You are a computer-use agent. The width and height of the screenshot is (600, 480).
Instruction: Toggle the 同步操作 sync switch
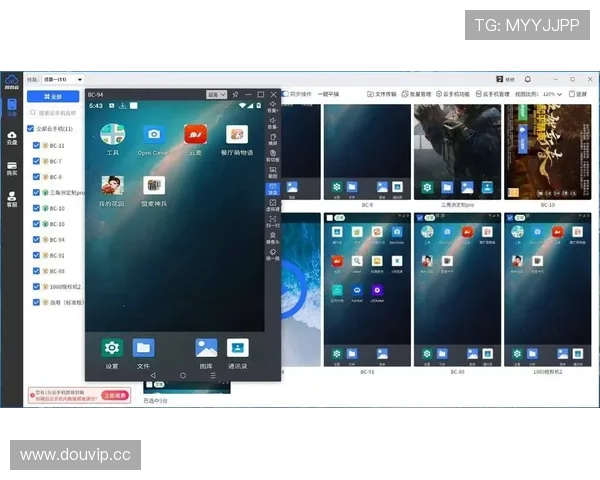click(x=285, y=94)
